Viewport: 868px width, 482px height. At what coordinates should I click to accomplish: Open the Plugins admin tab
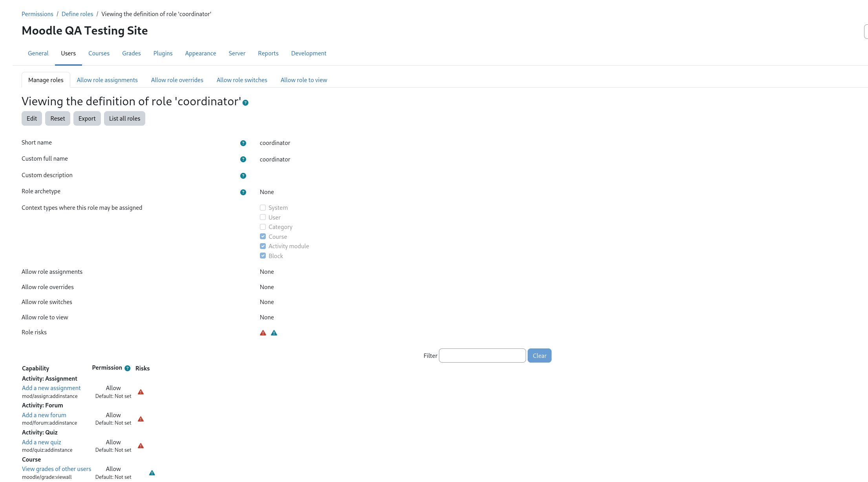coord(163,53)
